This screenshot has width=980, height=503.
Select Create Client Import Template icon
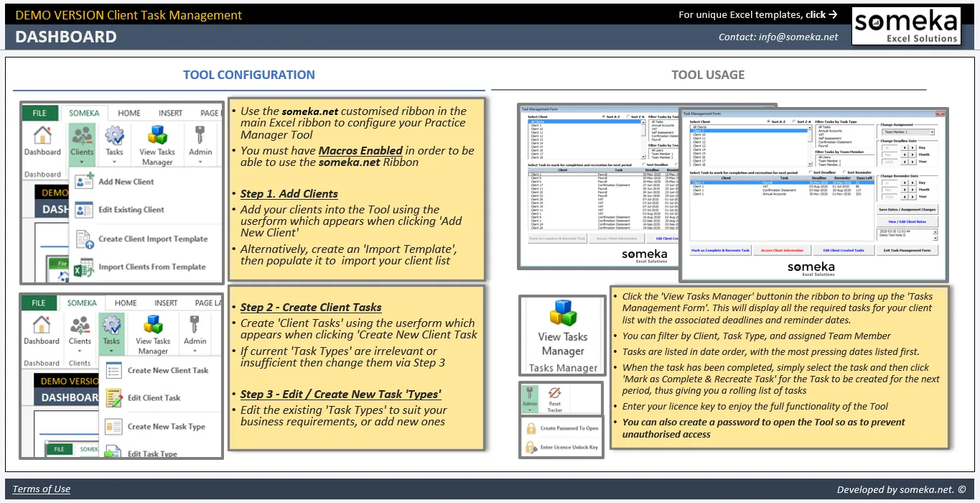[x=85, y=239]
